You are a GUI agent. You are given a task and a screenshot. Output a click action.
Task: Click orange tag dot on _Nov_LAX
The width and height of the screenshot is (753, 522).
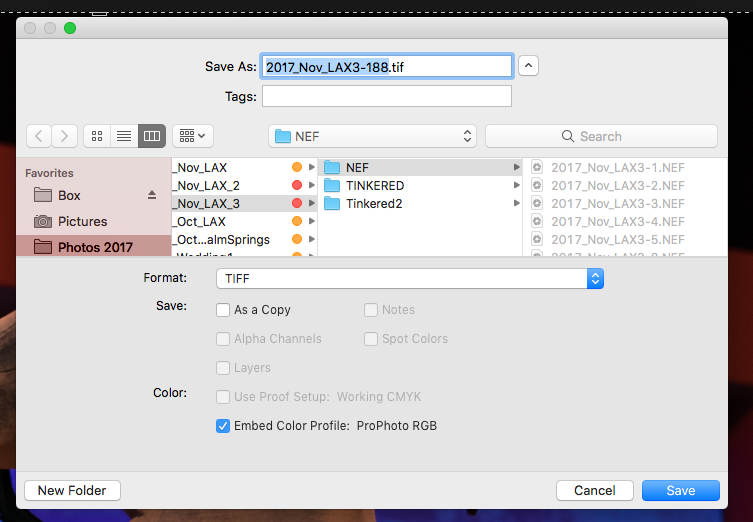click(297, 167)
